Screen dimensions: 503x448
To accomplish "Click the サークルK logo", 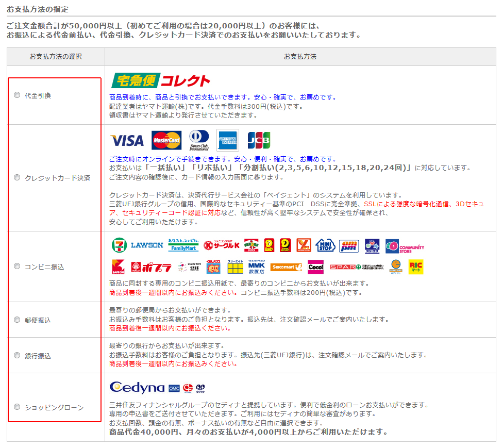I will click(222, 245).
